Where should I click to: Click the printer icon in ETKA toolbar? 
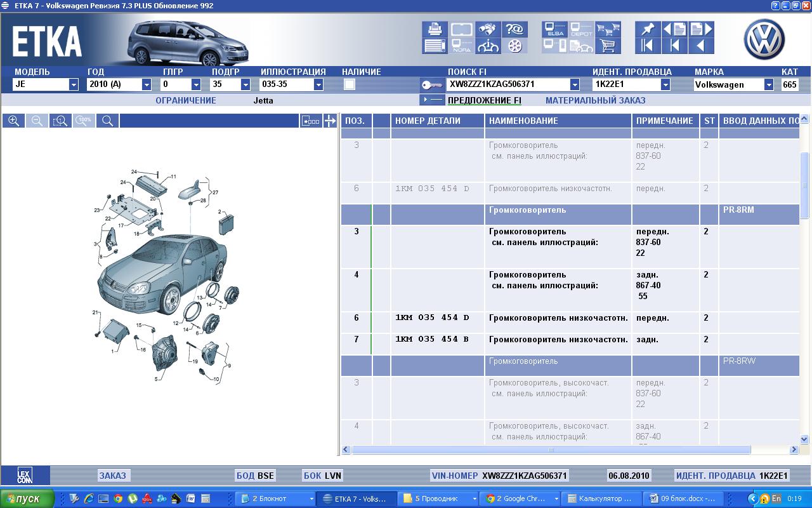click(x=435, y=29)
